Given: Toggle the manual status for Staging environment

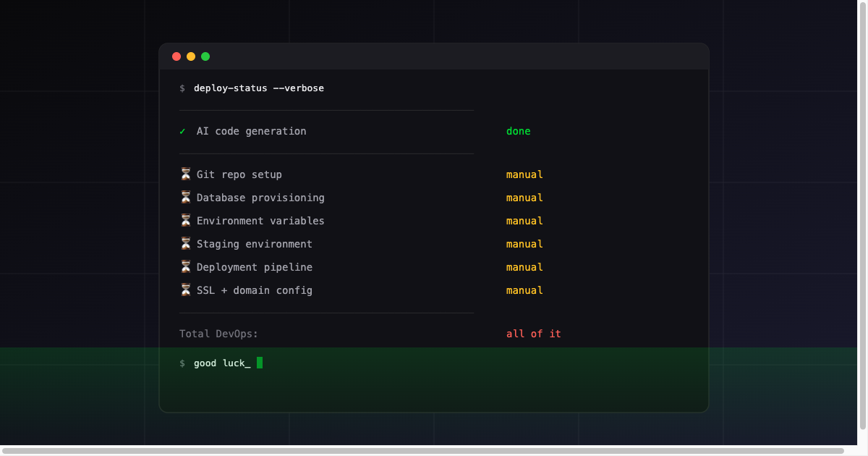Looking at the screenshot, I should tap(524, 243).
